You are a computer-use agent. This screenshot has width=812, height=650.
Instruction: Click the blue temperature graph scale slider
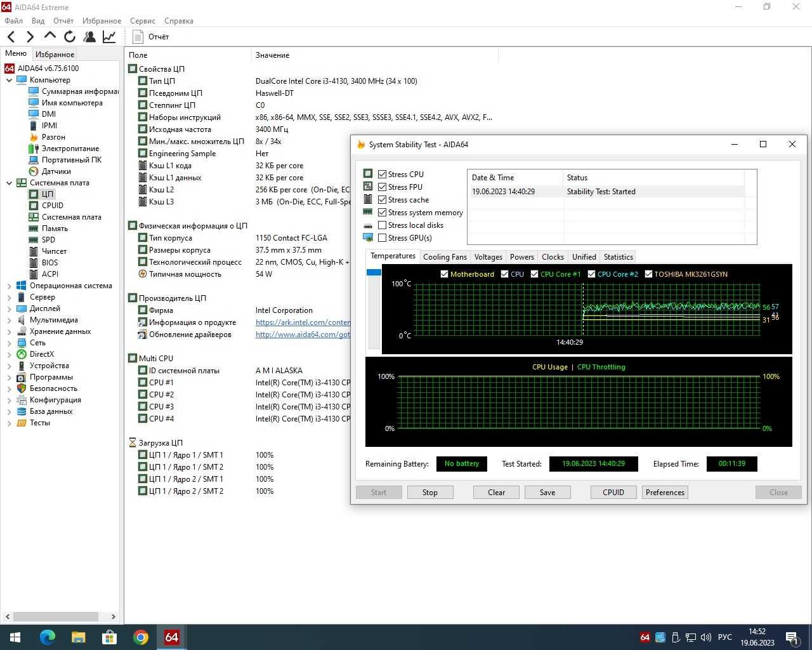tap(374, 272)
